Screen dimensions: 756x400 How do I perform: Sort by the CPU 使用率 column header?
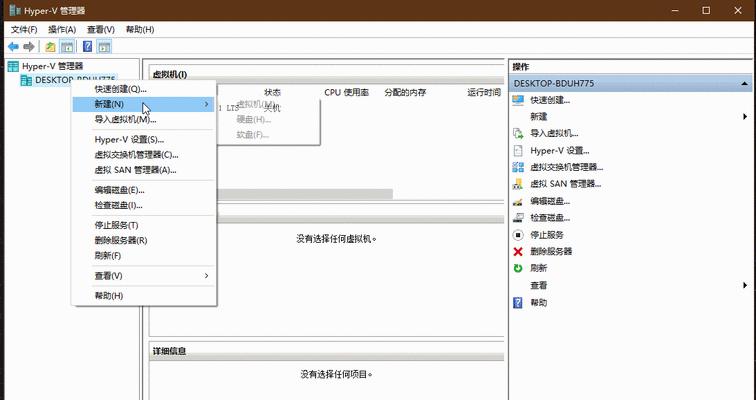[x=347, y=92]
